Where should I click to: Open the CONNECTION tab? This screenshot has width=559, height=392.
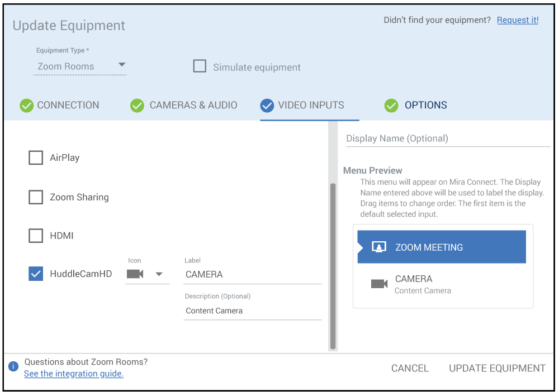68,106
